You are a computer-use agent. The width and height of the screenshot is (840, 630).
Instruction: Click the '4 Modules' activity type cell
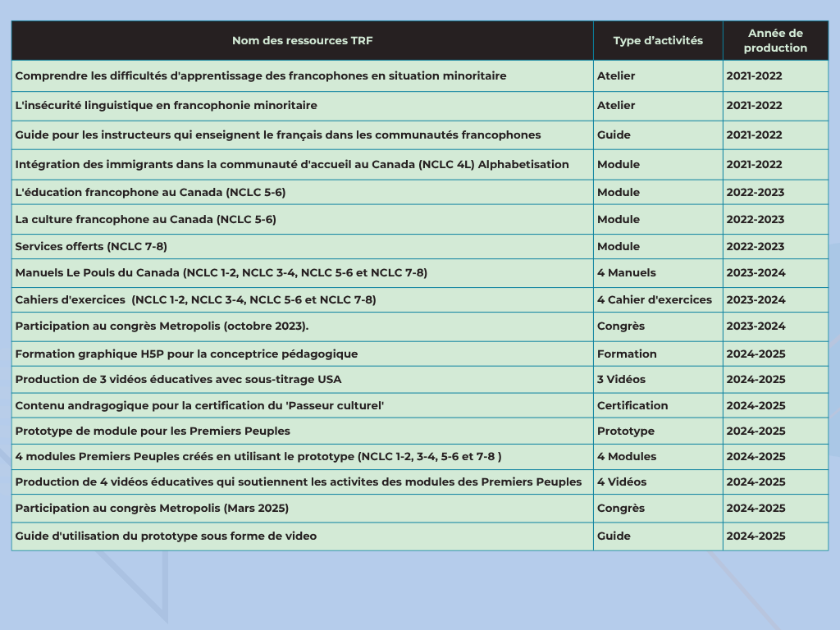click(x=627, y=456)
